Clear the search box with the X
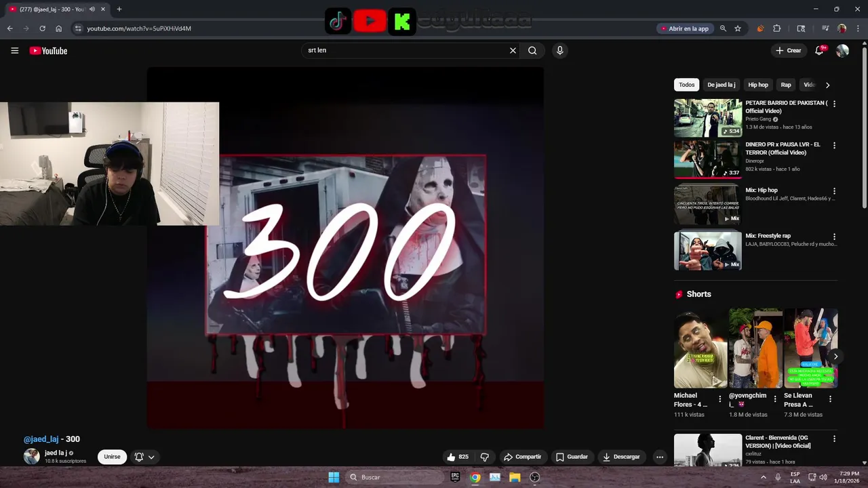Image resolution: width=868 pixels, height=488 pixels. click(x=513, y=50)
